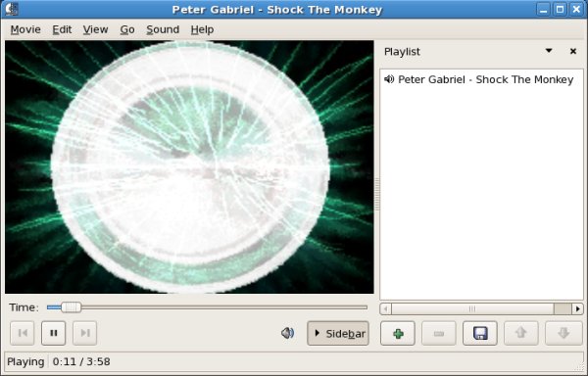Click the playlist scrollbar's left arrow
Viewport: 588px width, 376px height.
coord(386,309)
